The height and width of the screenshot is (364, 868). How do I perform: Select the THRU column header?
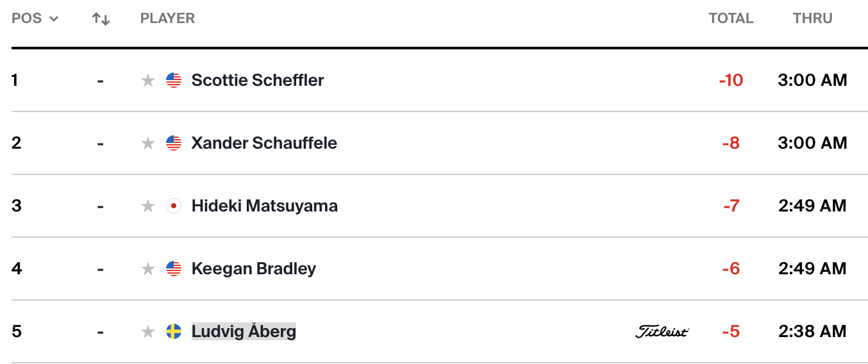(812, 19)
